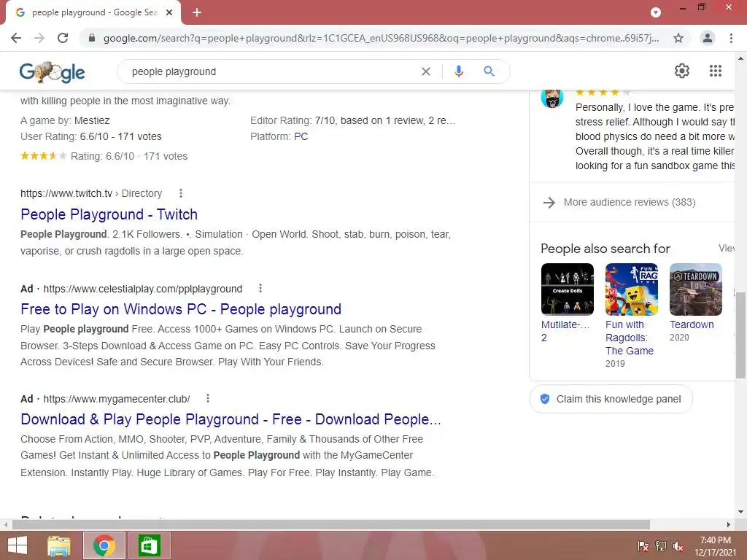The width and height of the screenshot is (747, 560).
Task: Click the horizontal scrollbar right arrow
Action: pos(729,525)
